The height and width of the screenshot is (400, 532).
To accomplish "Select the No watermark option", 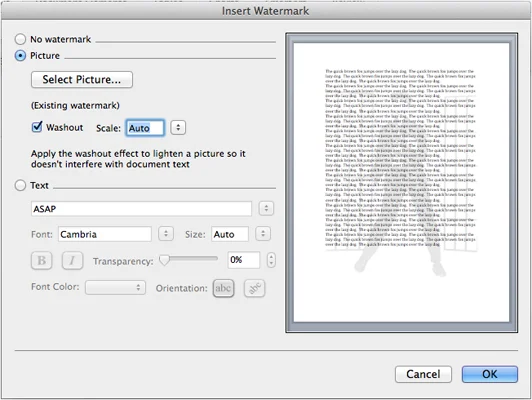I will pyautogui.click(x=20, y=39).
